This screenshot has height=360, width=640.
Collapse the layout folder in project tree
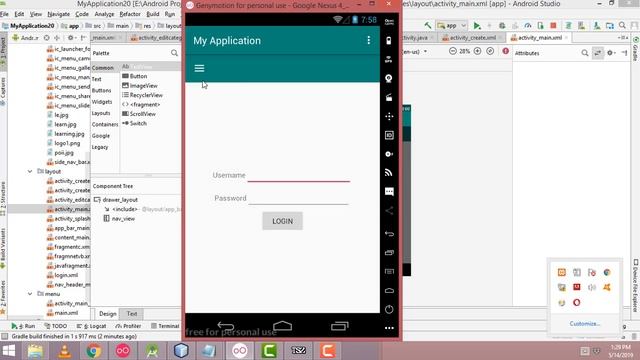(30, 171)
